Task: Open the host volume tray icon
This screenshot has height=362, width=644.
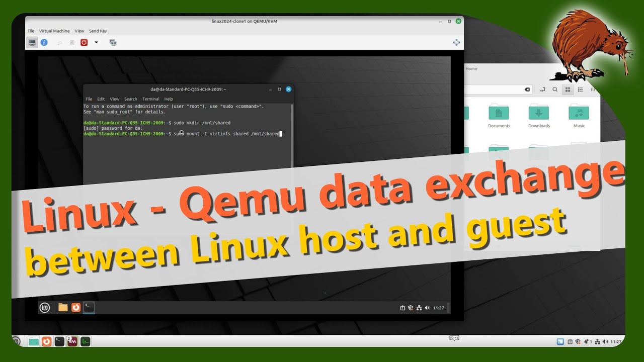Action: 605,342
